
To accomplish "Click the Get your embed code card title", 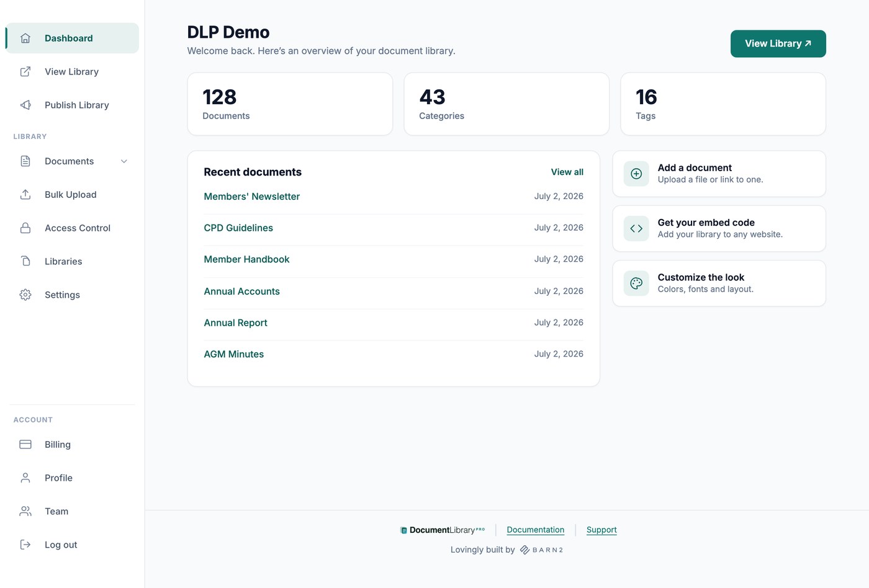I will click(x=706, y=222).
